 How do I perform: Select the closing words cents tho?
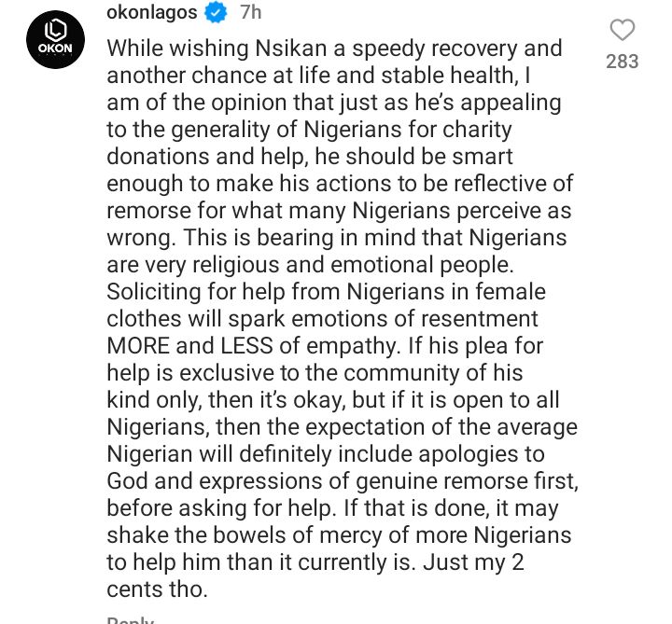157,589
